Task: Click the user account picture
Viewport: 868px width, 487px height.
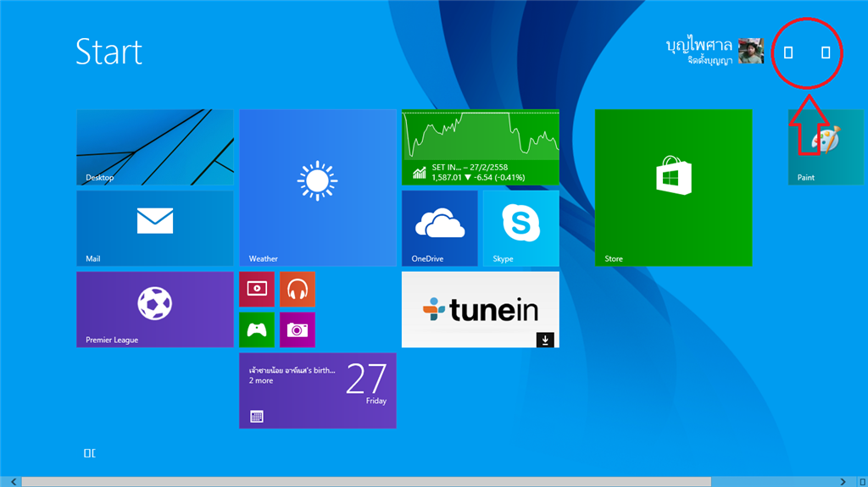Action: [x=751, y=52]
